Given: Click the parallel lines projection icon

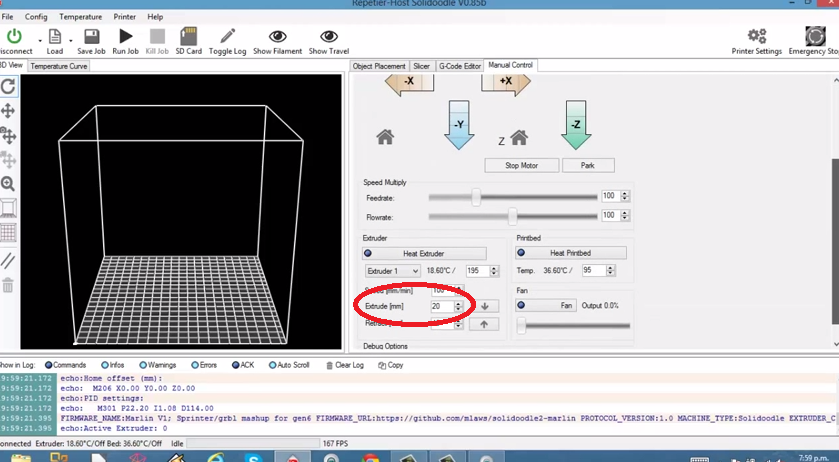Looking at the screenshot, I should [8, 261].
